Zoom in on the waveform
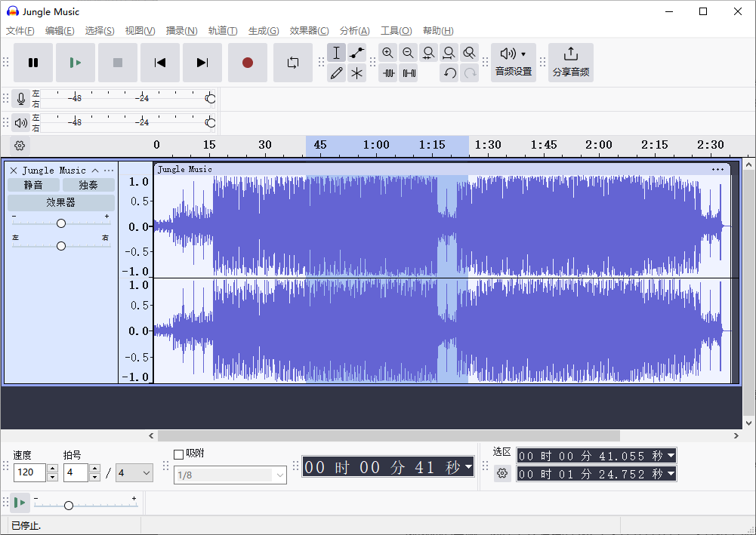The width and height of the screenshot is (756, 535). point(387,53)
